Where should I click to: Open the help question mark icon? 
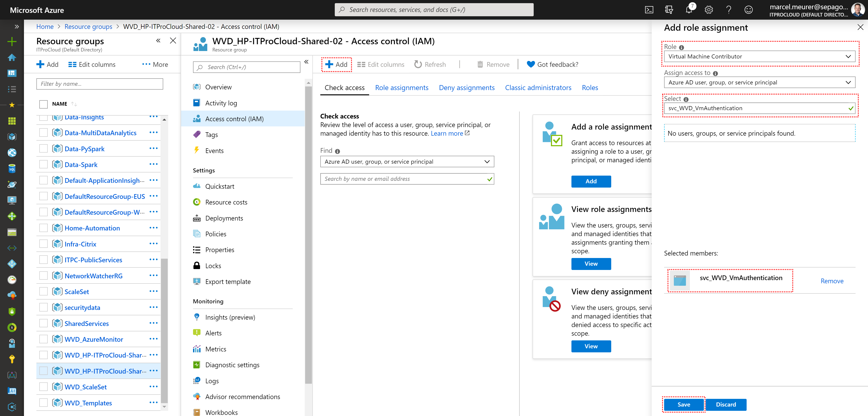tap(729, 10)
